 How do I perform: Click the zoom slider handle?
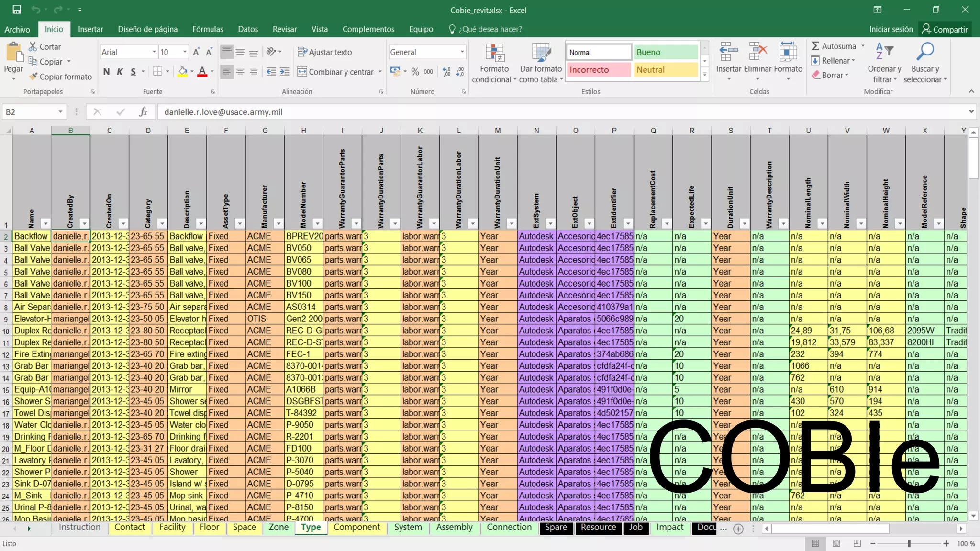pos(909,544)
